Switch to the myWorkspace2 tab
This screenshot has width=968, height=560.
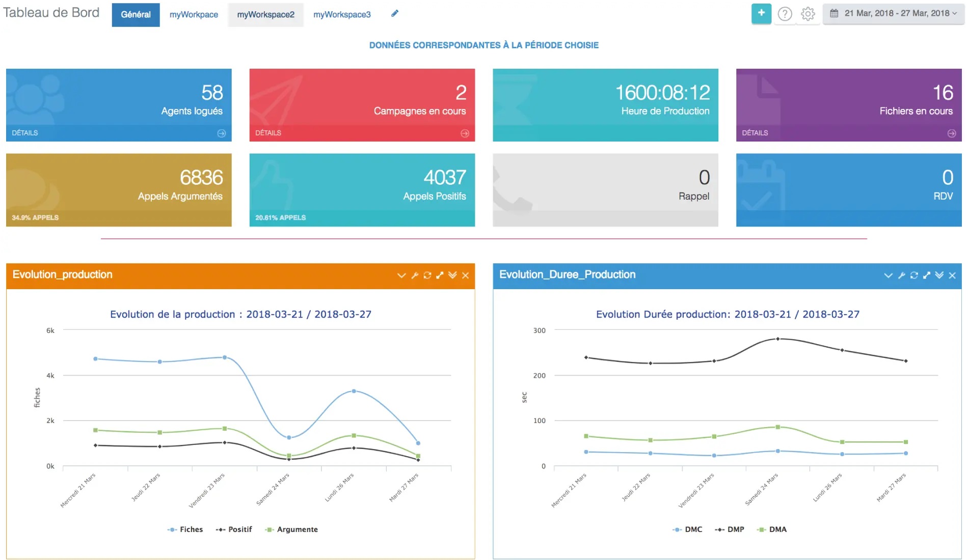click(265, 15)
